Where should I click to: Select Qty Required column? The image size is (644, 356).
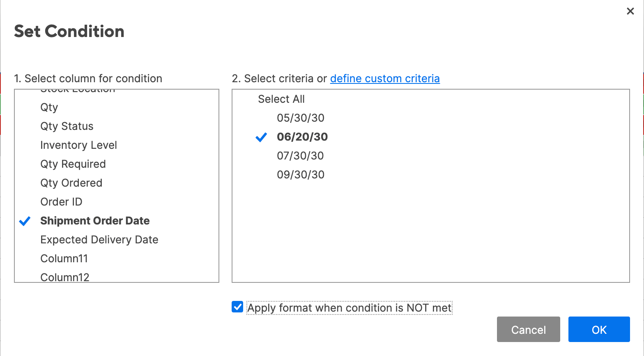(73, 164)
